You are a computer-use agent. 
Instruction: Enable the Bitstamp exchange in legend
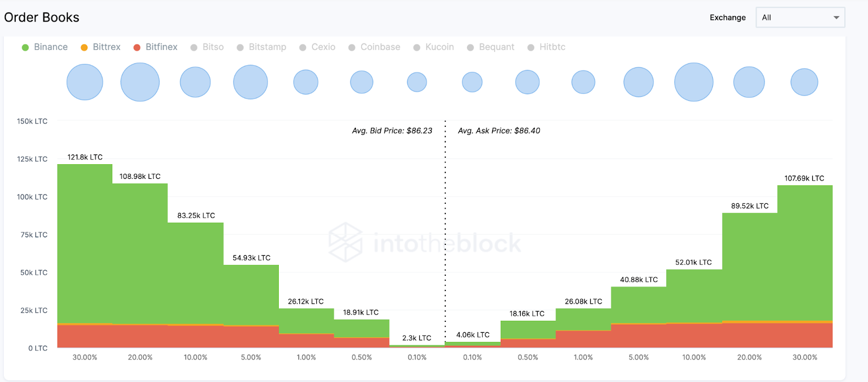pos(261,47)
